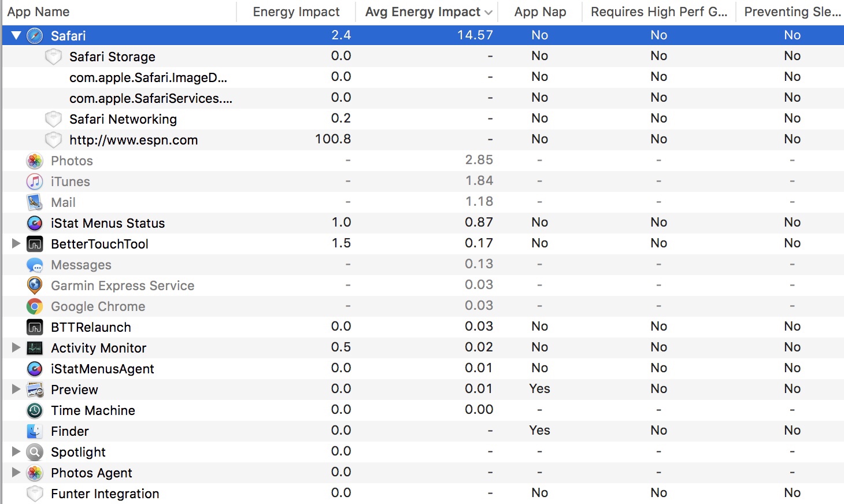Click the iTunes 1.84 average value
Viewport: 844px width, 504px height.
[x=479, y=181]
